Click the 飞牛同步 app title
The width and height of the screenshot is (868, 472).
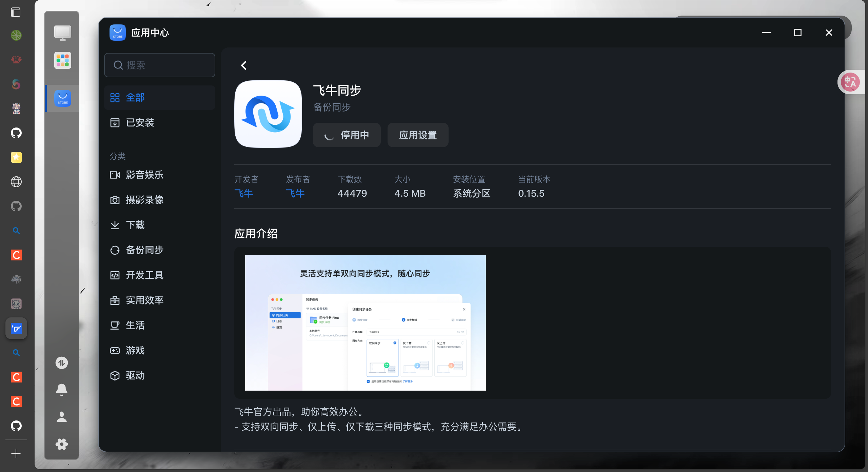[337, 90]
